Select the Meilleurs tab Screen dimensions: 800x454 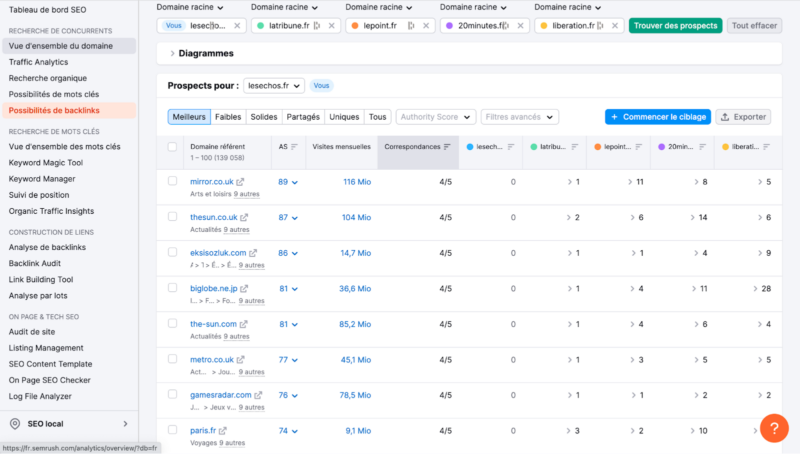(189, 117)
